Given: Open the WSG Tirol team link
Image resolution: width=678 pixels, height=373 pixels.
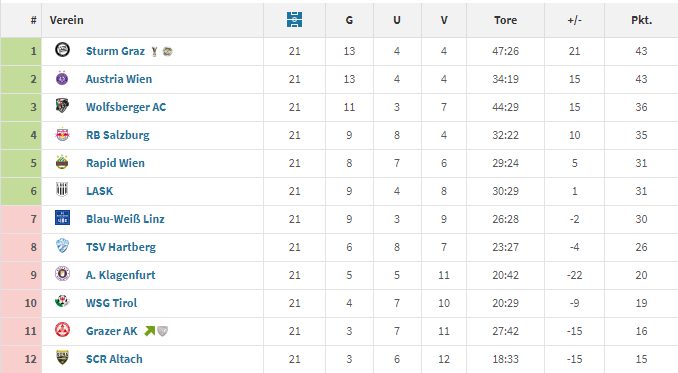Looking at the screenshot, I should point(112,303).
